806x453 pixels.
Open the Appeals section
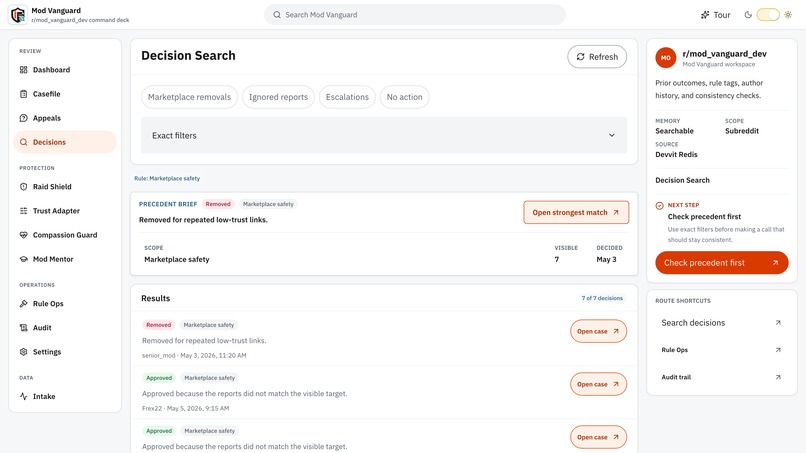click(65, 118)
